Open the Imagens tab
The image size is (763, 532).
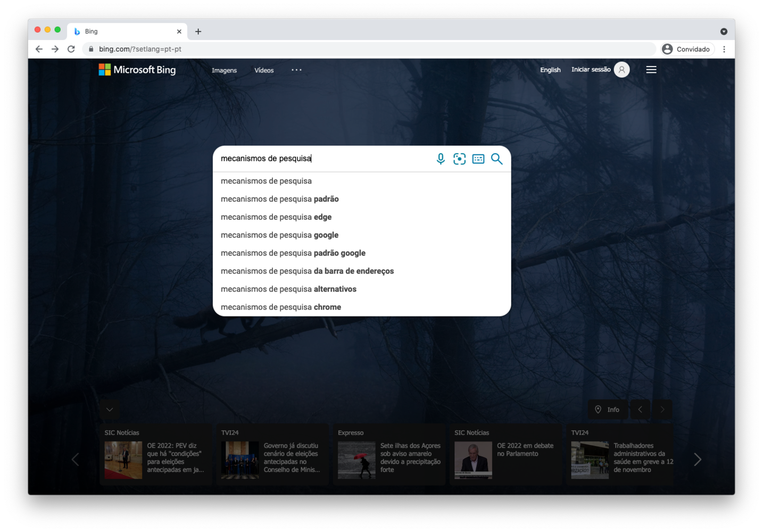coord(224,70)
